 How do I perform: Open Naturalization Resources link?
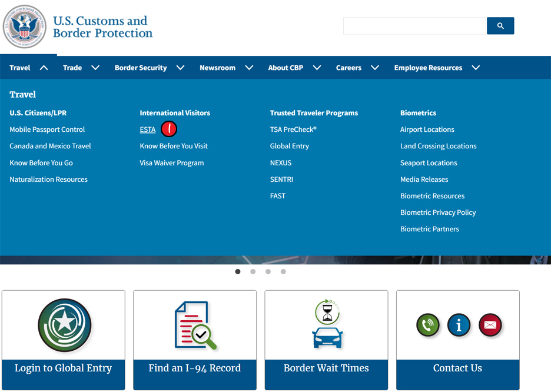click(48, 180)
